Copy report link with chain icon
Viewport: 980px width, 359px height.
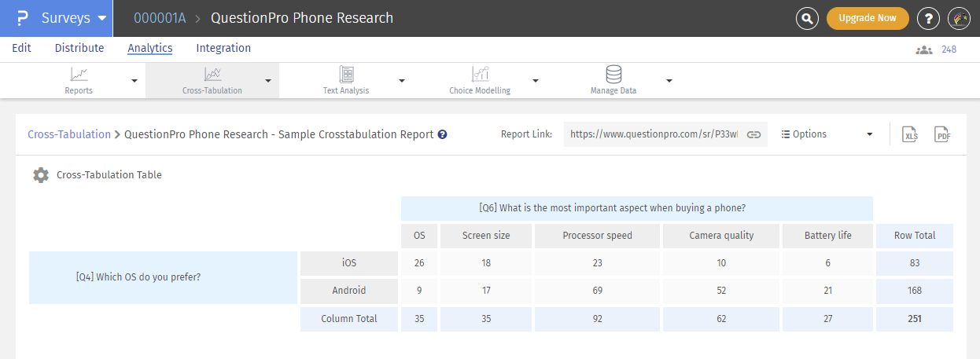[x=753, y=134]
